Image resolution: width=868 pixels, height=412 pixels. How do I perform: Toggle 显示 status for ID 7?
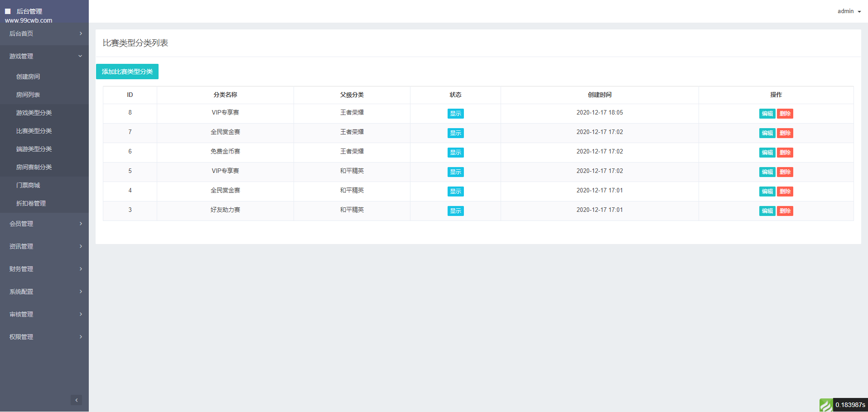tap(455, 133)
